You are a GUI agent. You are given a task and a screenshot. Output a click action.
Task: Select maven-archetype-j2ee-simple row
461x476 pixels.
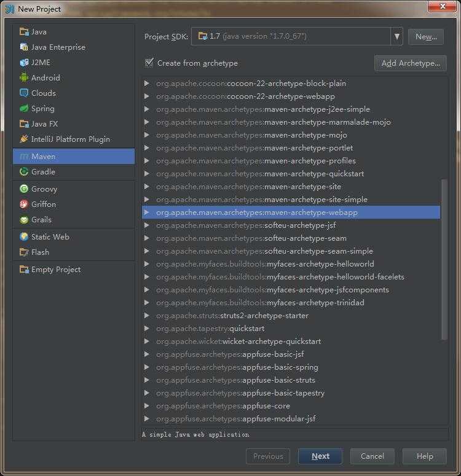291,109
